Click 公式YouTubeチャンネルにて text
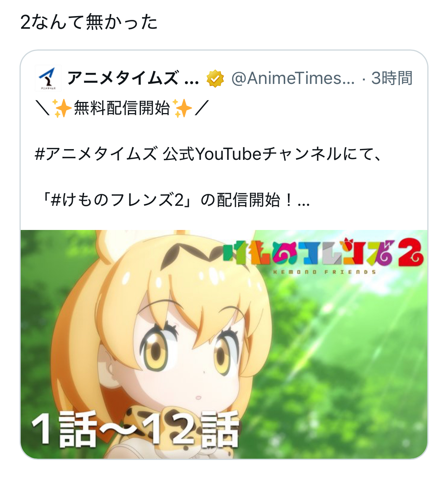Viewport: 448px width, 481px height. 272,154
